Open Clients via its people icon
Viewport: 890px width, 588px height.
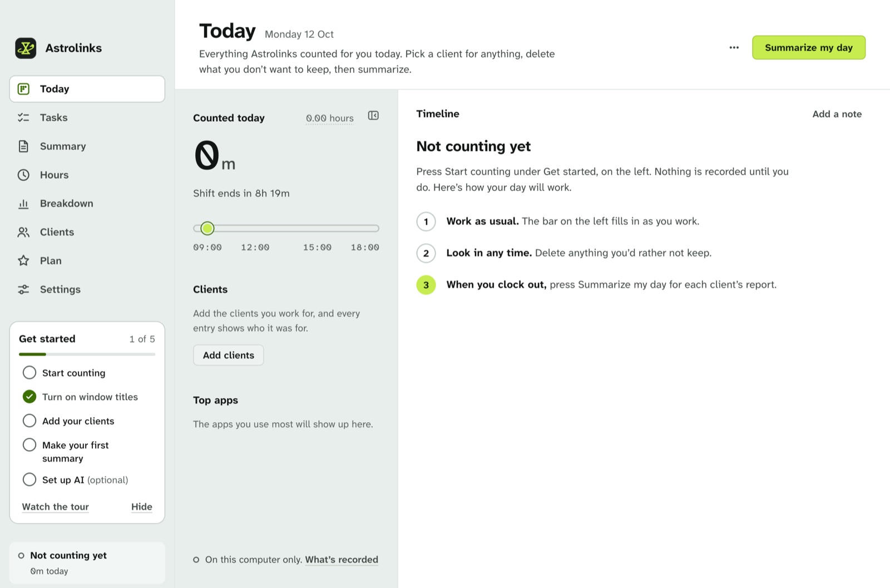pyautogui.click(x=23, y=232)
